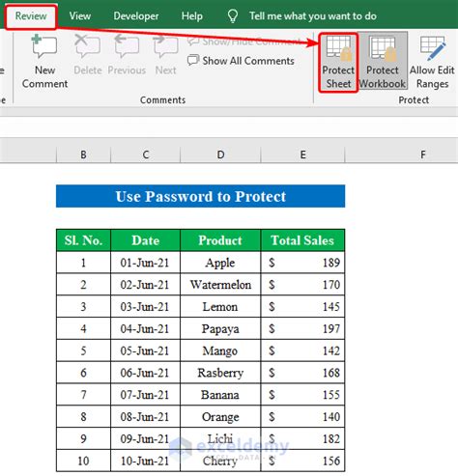
Task: Switch to the View tab
Action: click(80, 16)
